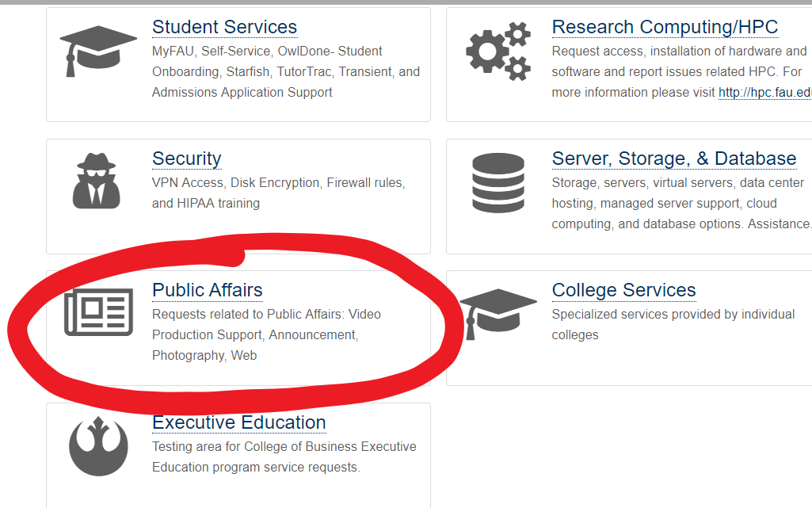Click the Server, Storage database icon
Image resolution: width=812 pixels, height=508 pixels.
tap(497, 181)
